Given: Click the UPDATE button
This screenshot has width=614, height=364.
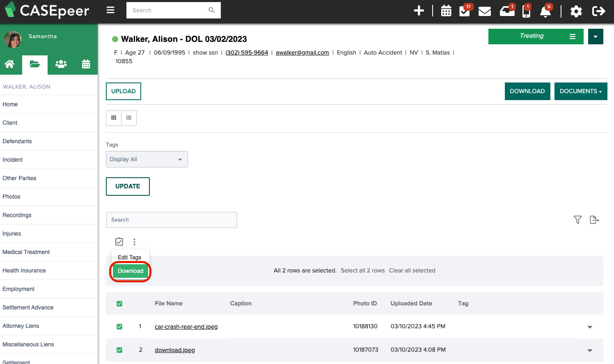Looking at the screenshot, I should [x=128, y=186].
